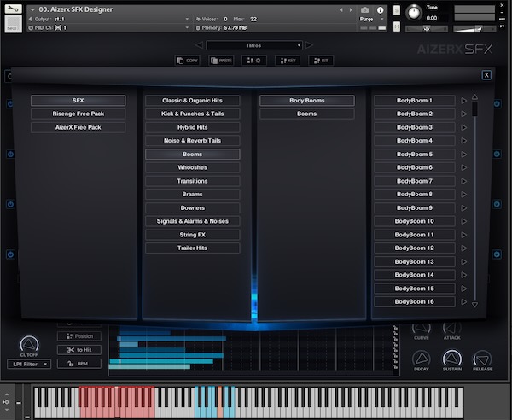The width and height of the screenshot is (512, 420).
Task: Play preview arrow for BodyBoom 12
Action: [463, 248]
